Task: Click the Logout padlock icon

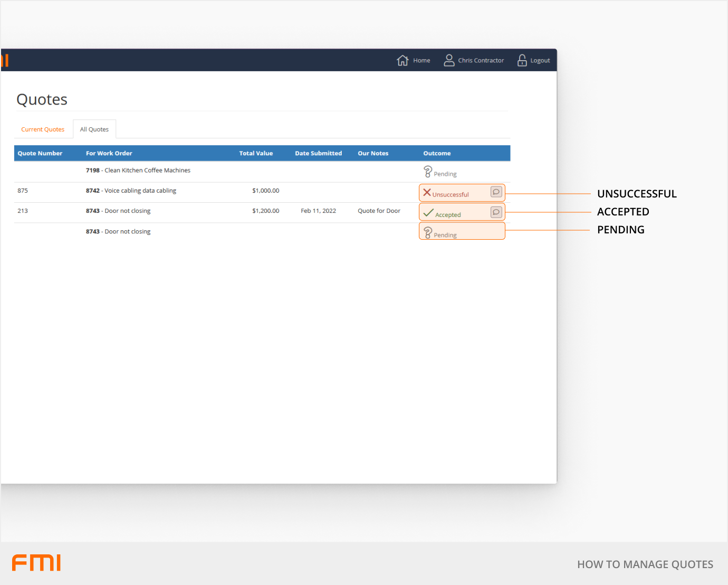Action: (522, 61)
